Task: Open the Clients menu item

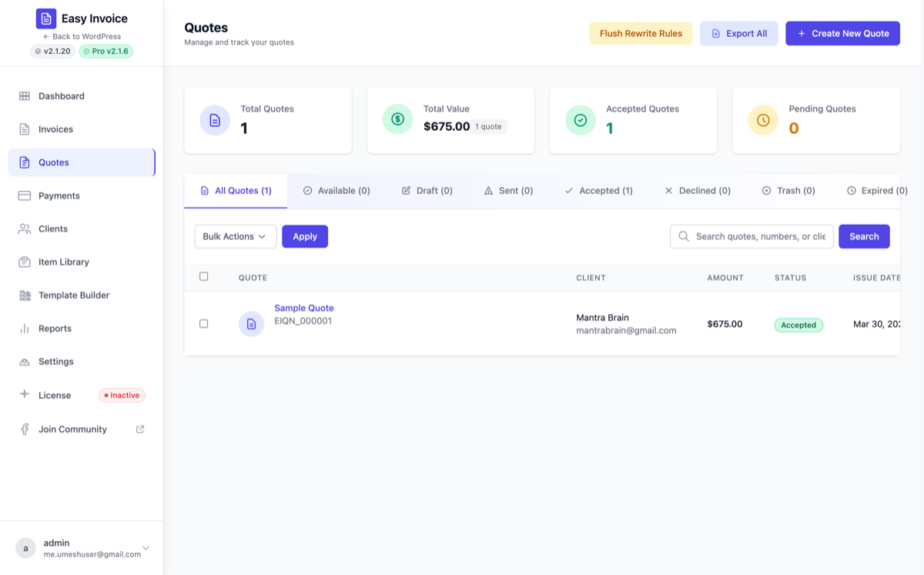Action: tap(82, 229)
